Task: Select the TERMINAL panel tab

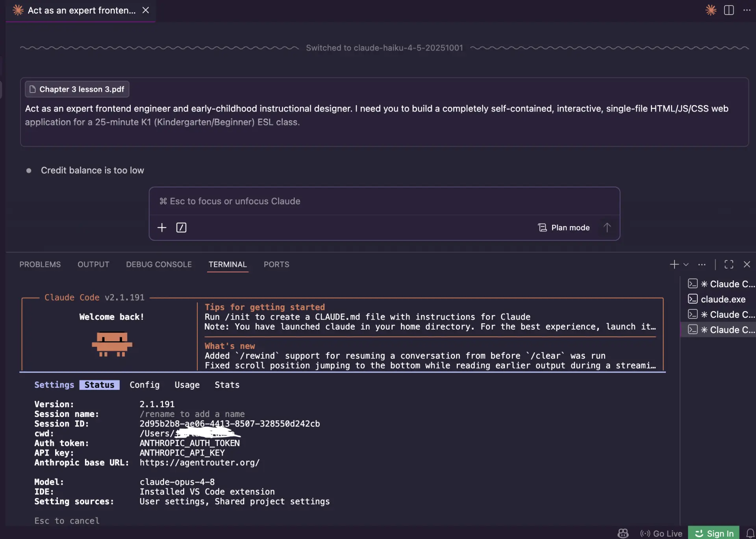Action: (x=228, y=265)
